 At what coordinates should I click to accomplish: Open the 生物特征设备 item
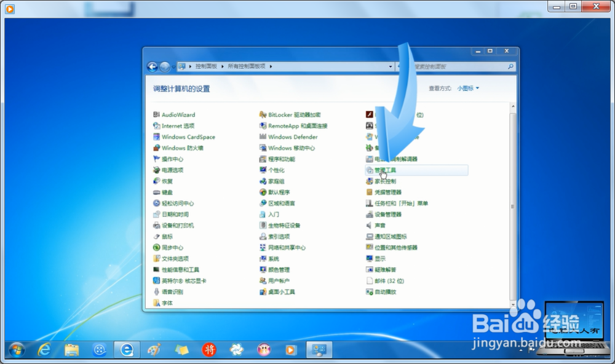[280, 225]
